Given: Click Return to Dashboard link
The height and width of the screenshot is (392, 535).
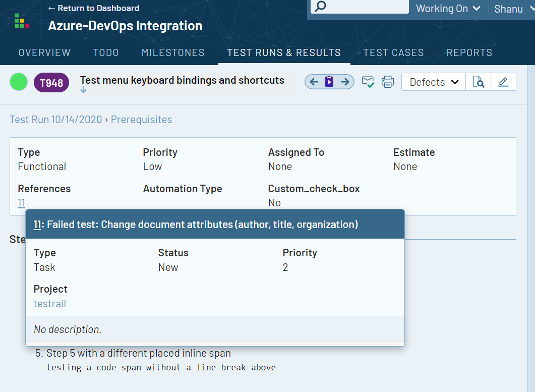Looking at the screenshot, I should tap(93, 8).
